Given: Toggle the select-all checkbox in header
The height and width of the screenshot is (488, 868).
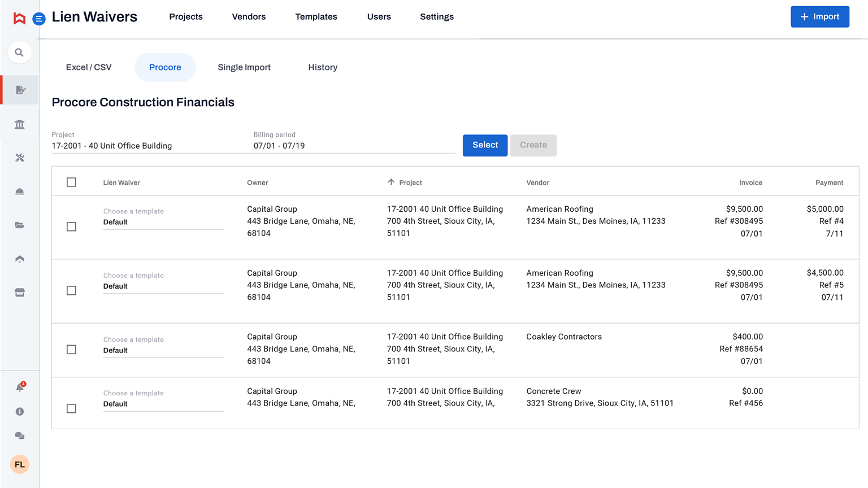Looking at the screenshot, I should (71, 182).
